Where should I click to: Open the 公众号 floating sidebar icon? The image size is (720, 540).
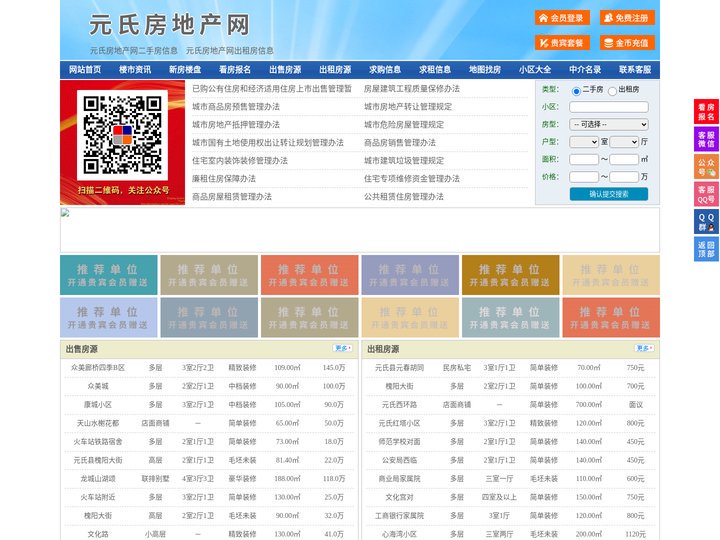[706, 166]
